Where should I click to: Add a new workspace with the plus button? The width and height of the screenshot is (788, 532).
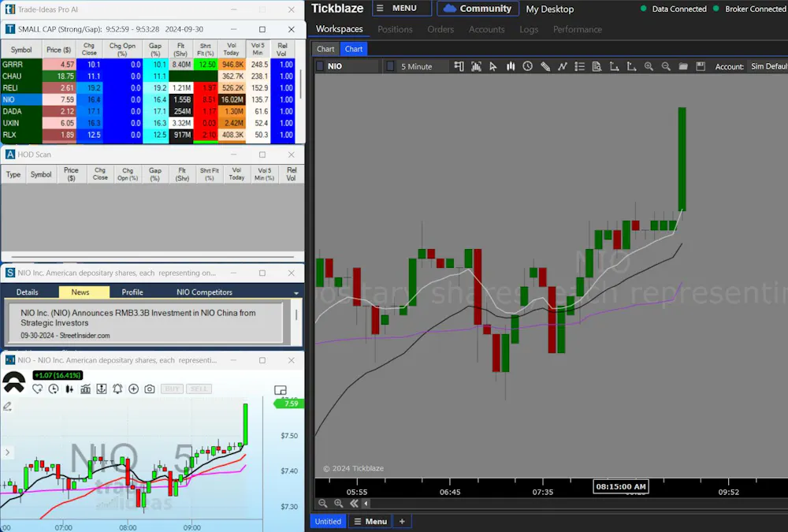coord(402,522)
